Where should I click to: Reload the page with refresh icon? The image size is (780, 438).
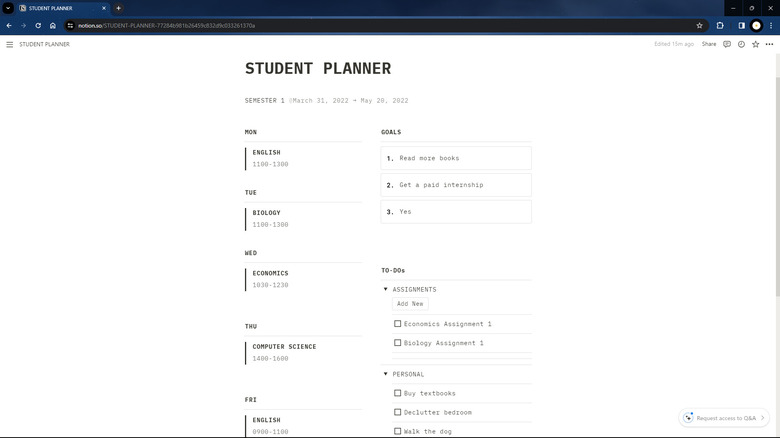(x=38, y=25)
